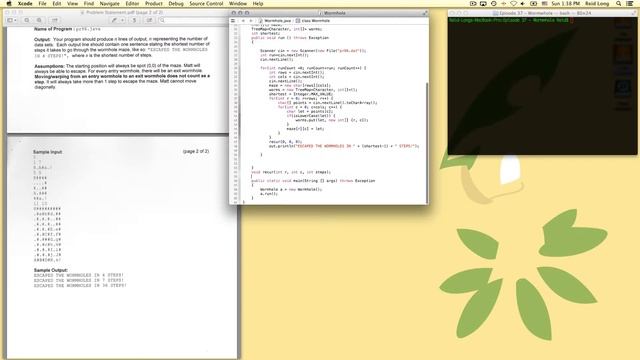Click Preview zoom in button
The width and height of the screenshot is (640, 360).
point(39,20)
